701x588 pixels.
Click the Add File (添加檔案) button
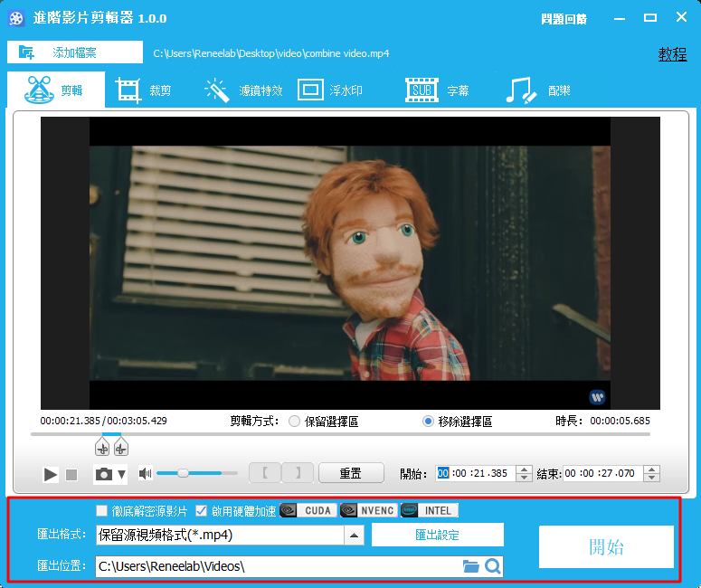[x=75, y=52]
